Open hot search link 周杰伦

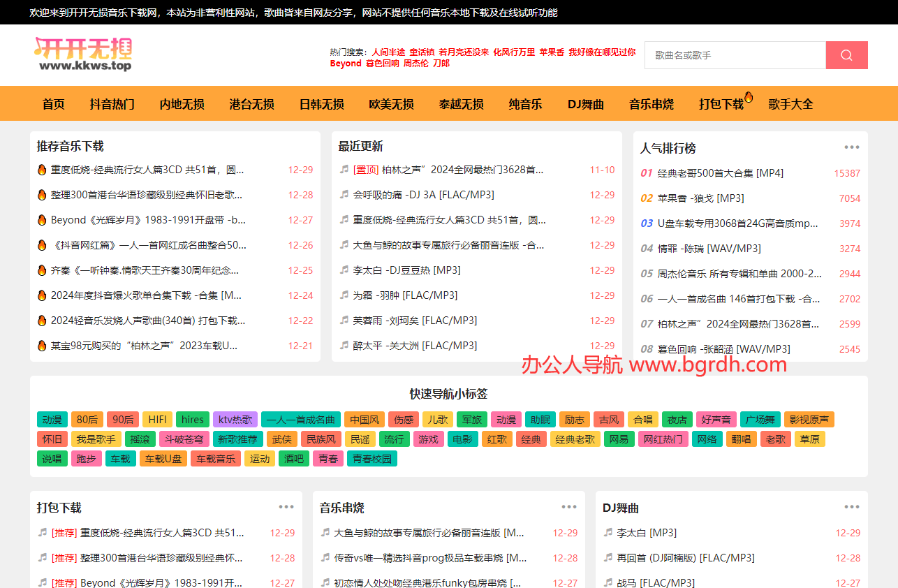[x=415, y=64]
